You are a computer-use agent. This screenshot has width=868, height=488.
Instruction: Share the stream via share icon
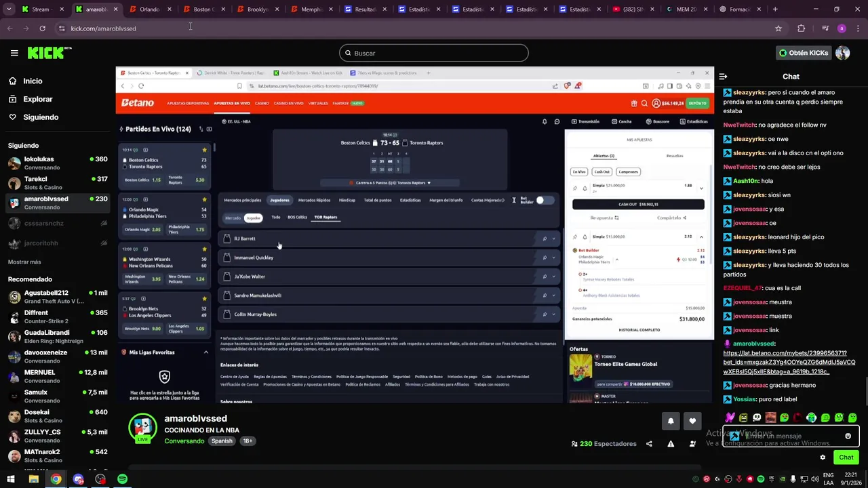pos(649,444)
